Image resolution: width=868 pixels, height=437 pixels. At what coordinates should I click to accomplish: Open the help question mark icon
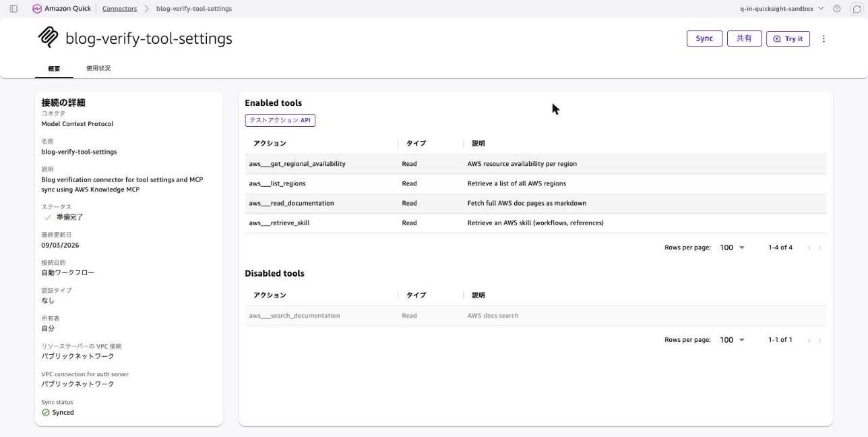click(x=837, y=9)
